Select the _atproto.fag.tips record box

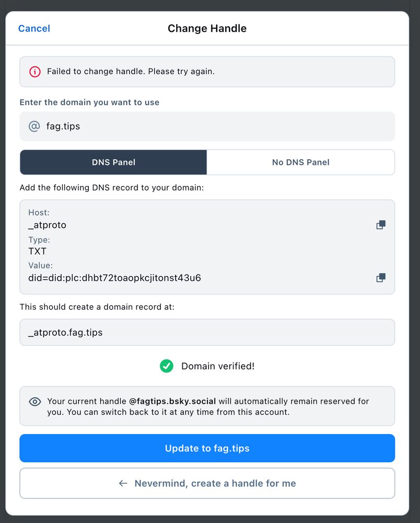(x=207, y=332)
